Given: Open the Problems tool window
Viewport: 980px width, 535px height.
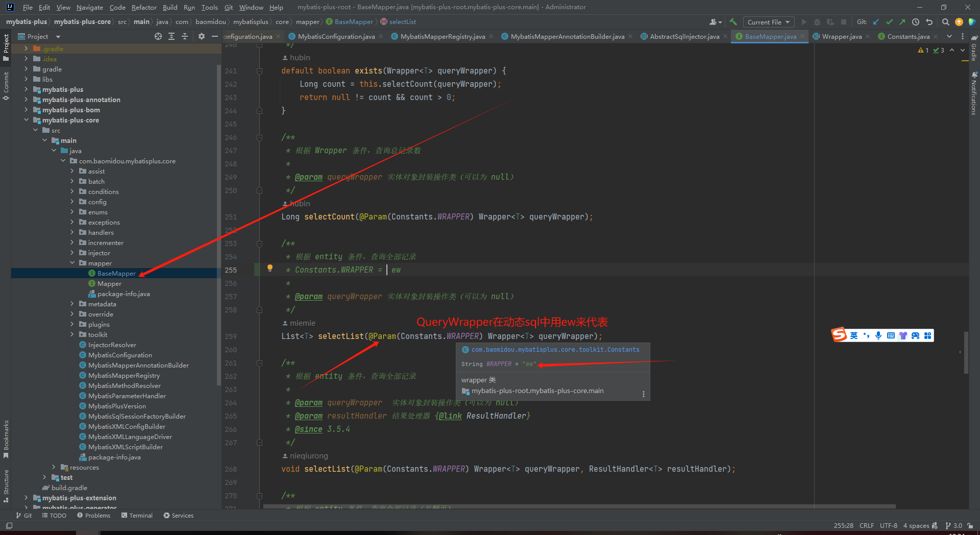Looking at the screenshot, I should tap(93, 516).
